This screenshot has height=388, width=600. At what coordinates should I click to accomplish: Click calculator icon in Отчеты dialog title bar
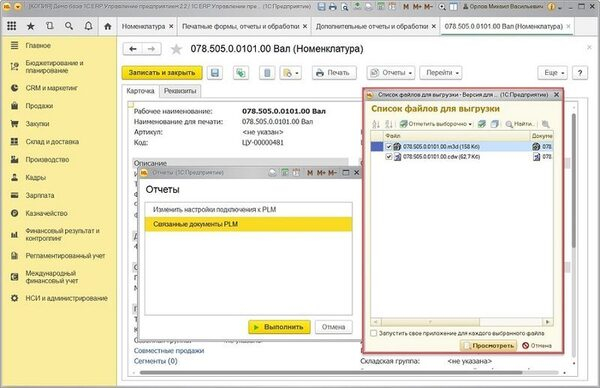[x=285, y=173]
